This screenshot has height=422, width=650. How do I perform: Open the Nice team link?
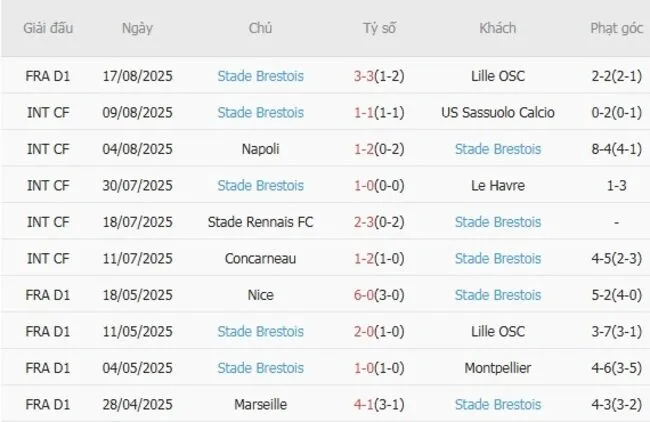pyautogui.click(x=260, y=295)
